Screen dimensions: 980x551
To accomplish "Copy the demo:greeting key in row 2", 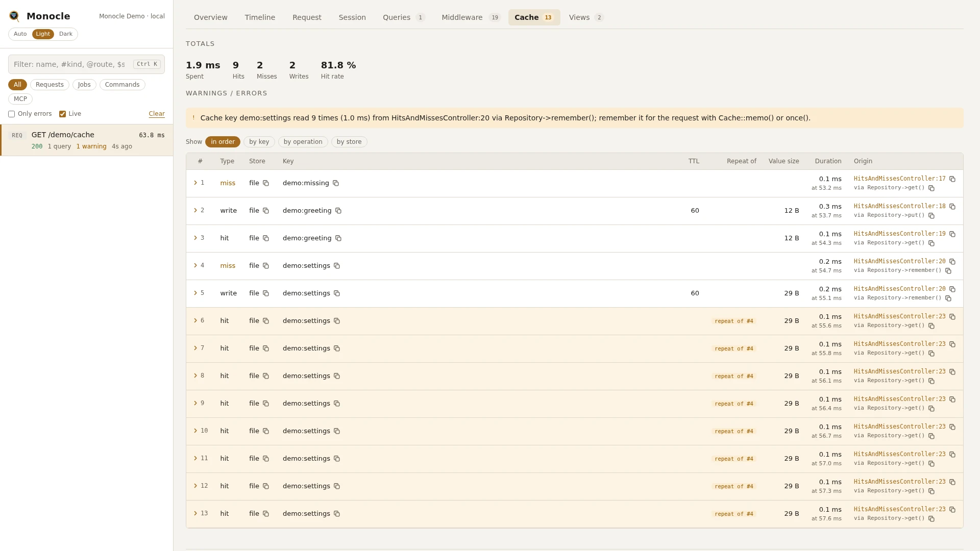I will click(338, 211).
